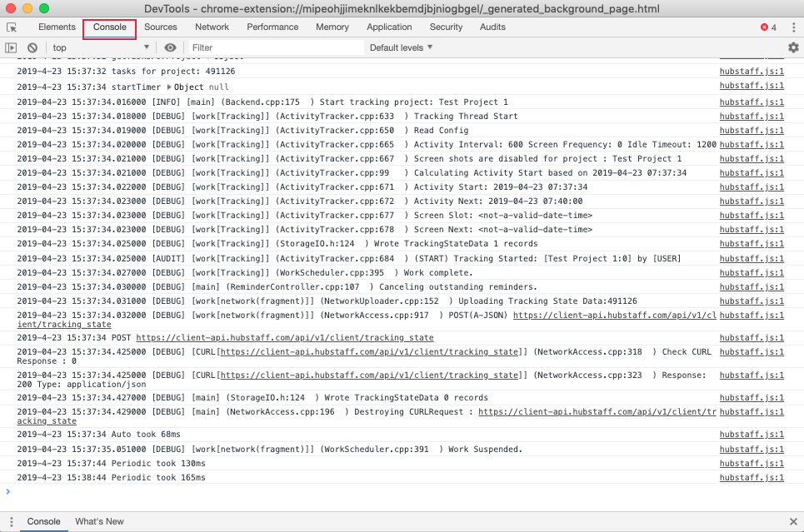The height and width of the screenshot is (532, 804).
Task: Click the 'Work complete.' log text
Action: click(438, 273)
